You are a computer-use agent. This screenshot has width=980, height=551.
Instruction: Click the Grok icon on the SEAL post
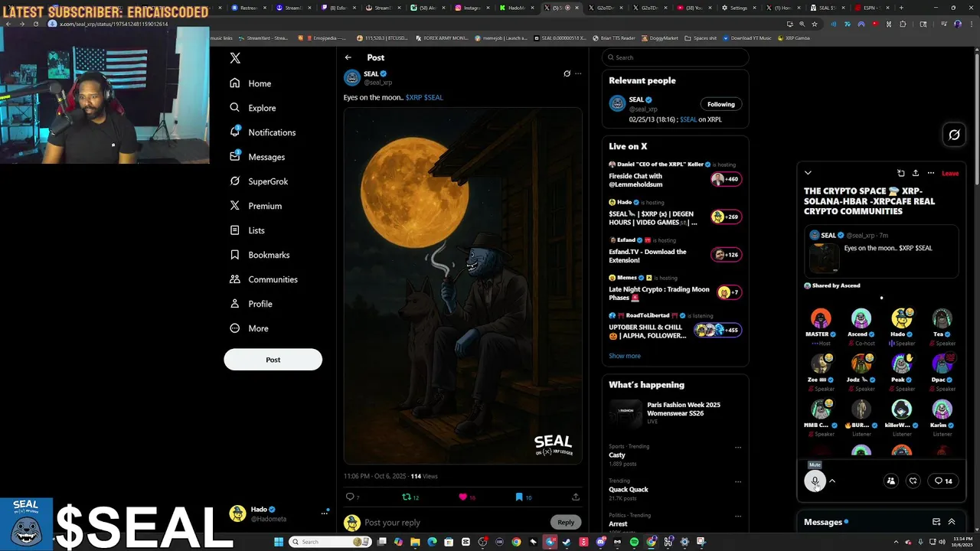pos(567,73)
